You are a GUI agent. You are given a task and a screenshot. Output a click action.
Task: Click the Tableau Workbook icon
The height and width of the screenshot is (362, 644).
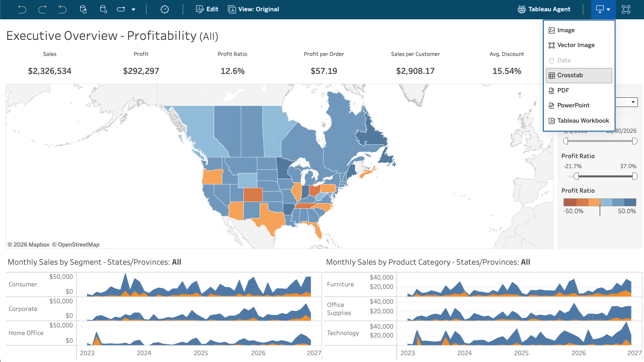551,121
